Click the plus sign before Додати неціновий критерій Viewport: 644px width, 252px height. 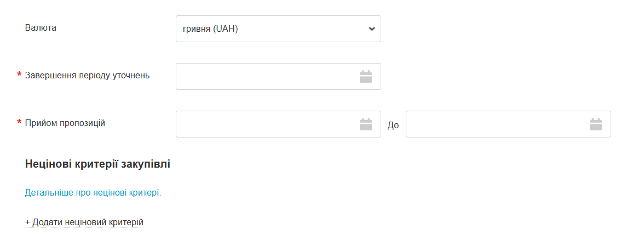click(28, 222)
